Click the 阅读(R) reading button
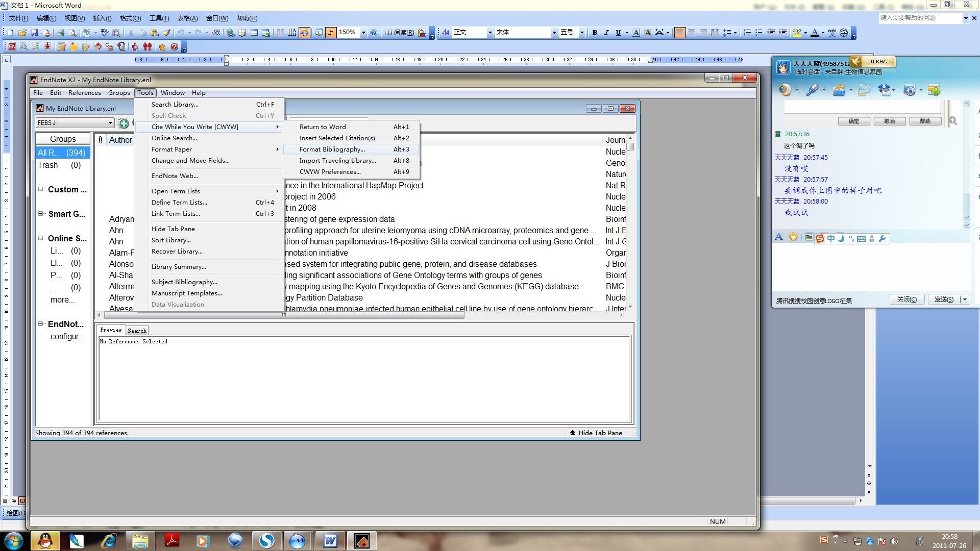This screenshot has width=980, height=551. pyautogui.click(x=400, y=33)
